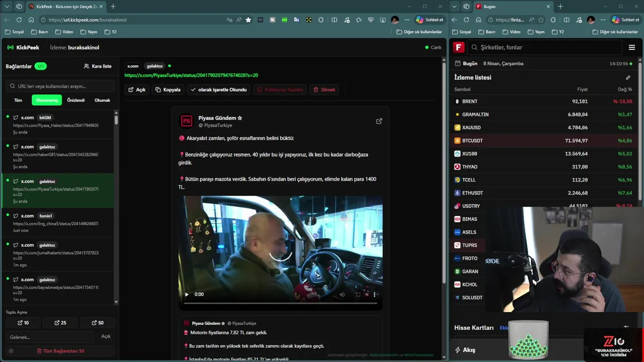
Task: Select the XU100 watchlist row
Action: 543,153
